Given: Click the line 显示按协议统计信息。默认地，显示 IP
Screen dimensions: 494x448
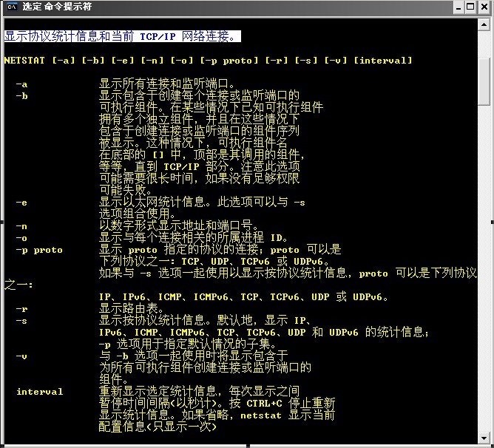Looking at the screenshot, I should [x=205, y=320].
